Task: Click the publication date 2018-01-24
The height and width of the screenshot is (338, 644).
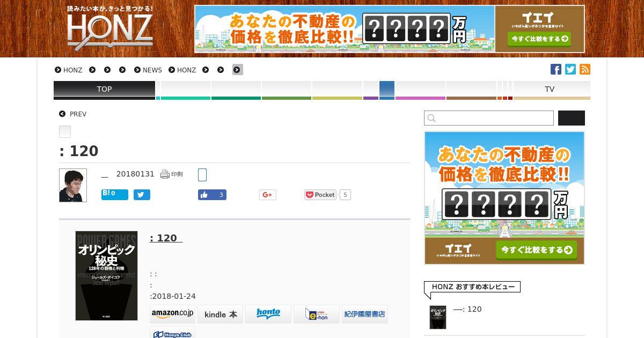Action: coord(174,296)
